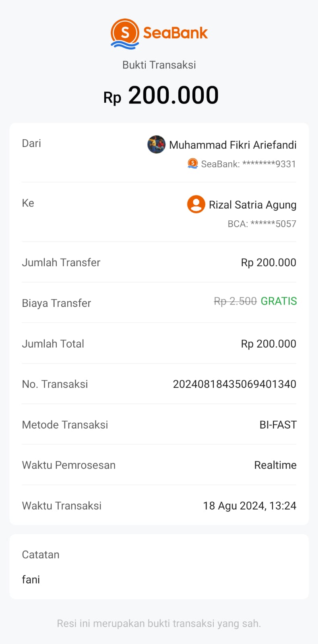Tap the BCA account number ending 5057
This screenshot has width=318, height=644.
coord(262,224)
